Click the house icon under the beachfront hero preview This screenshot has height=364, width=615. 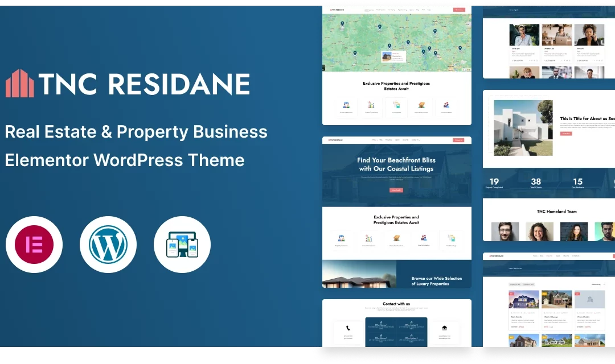[396, 238]
